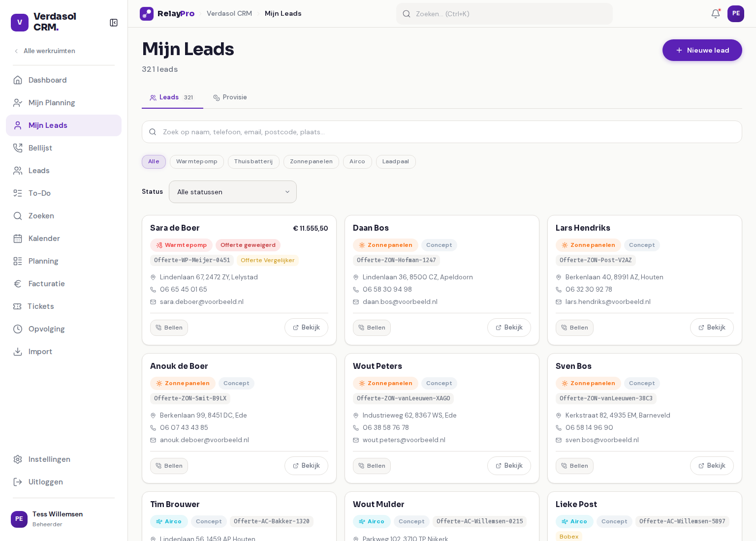Click the Planning sidebar icon
Viewport: 756px width, 541px height.
point(18,261)
